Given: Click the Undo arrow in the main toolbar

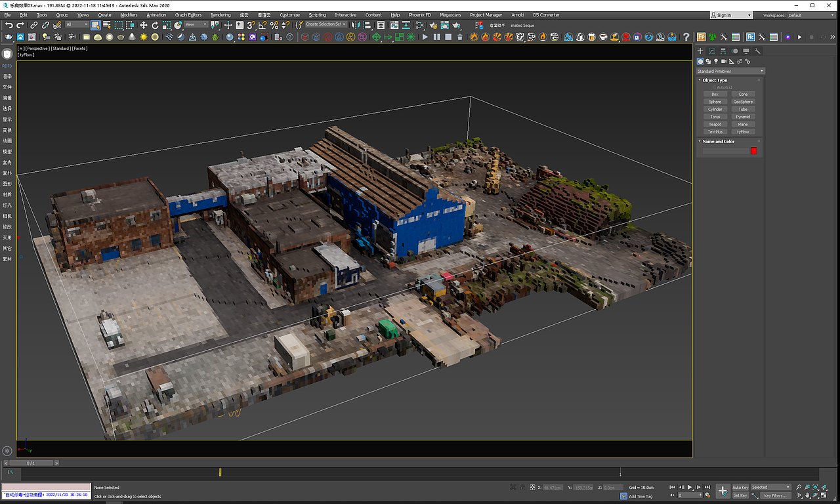Looking at the screenshot, I should (x=9, y=26).
